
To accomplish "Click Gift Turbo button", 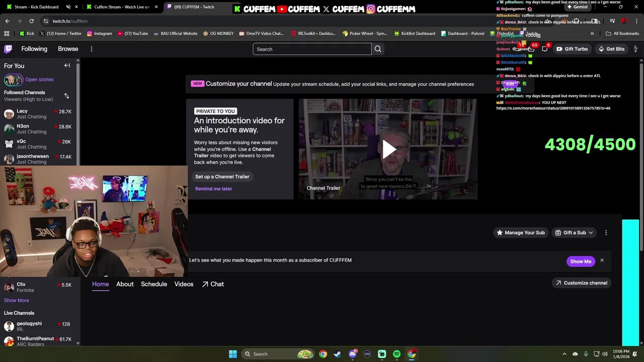I will [x=572, y=49].
